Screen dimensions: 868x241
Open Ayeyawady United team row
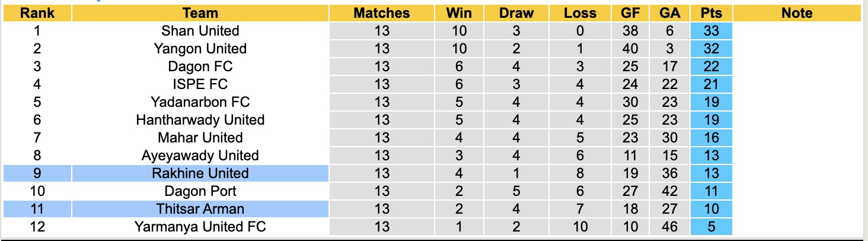click(x=200, y=156)
